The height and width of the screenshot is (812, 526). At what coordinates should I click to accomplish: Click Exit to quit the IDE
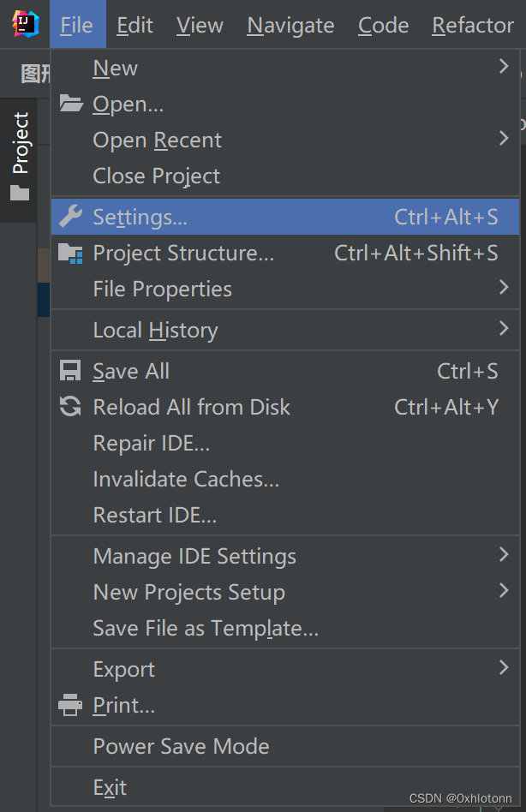pyautogui.click(x=110, y=787)
